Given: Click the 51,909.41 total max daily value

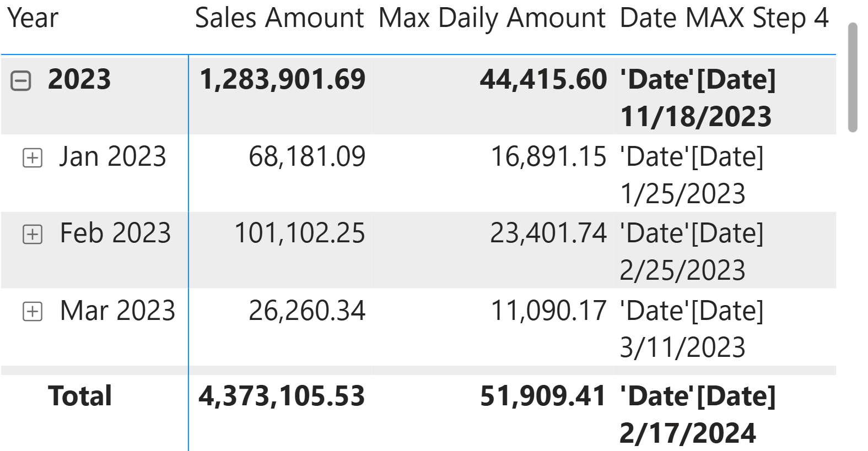Looking at the screenshot, I should point(543,396).
